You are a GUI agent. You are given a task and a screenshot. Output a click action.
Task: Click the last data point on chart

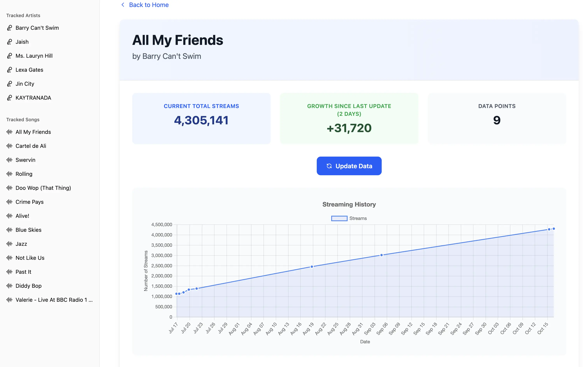pos(554,229)
